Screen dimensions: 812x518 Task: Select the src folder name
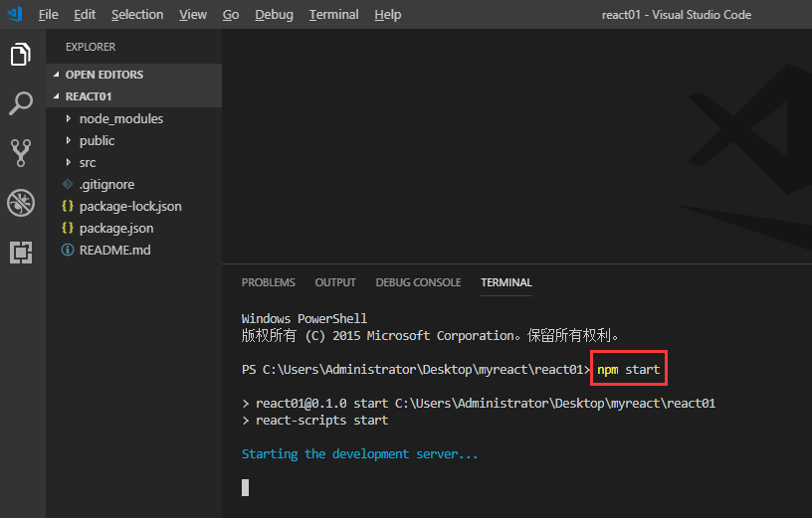[88, 162]
